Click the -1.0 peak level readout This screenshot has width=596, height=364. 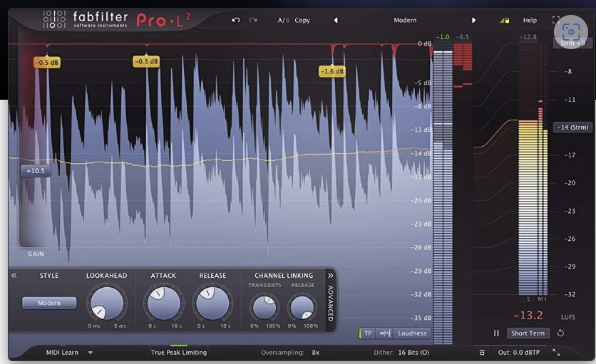pos(443,37)
